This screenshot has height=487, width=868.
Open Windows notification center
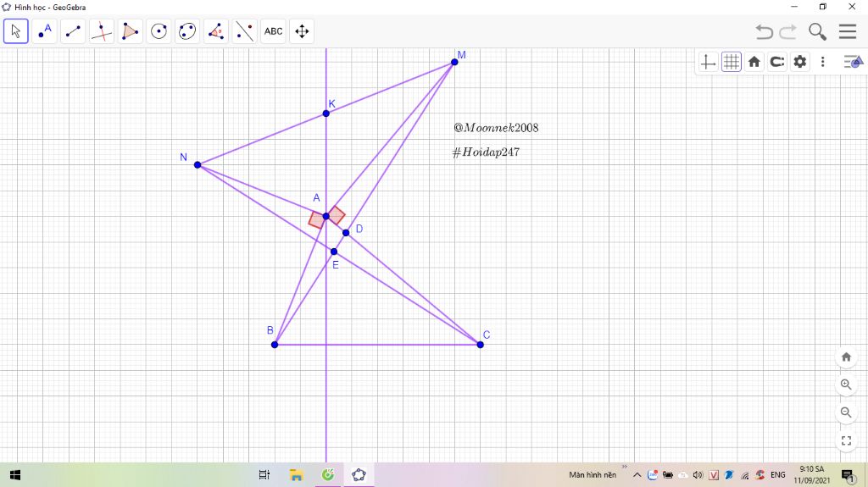pos(848,475)
